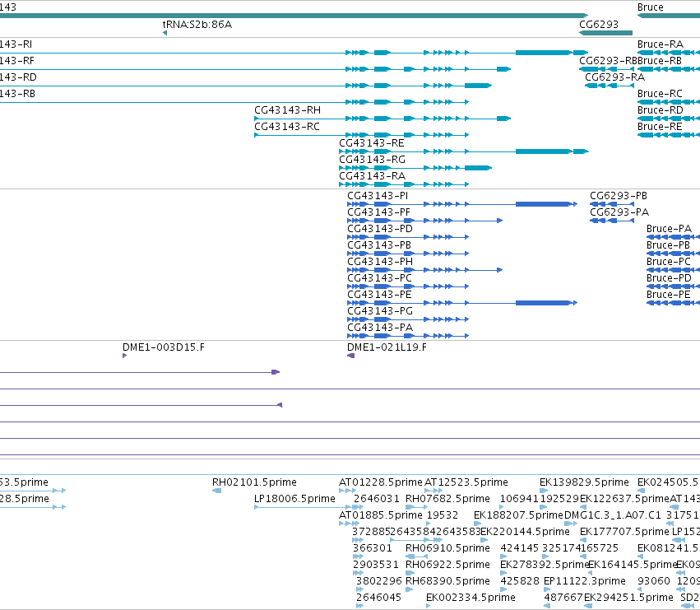Image resolution: width=700 pixels, height=610 pixels.
Task: Select the RH06922.5prime EST label
Action: click(447, 565)
